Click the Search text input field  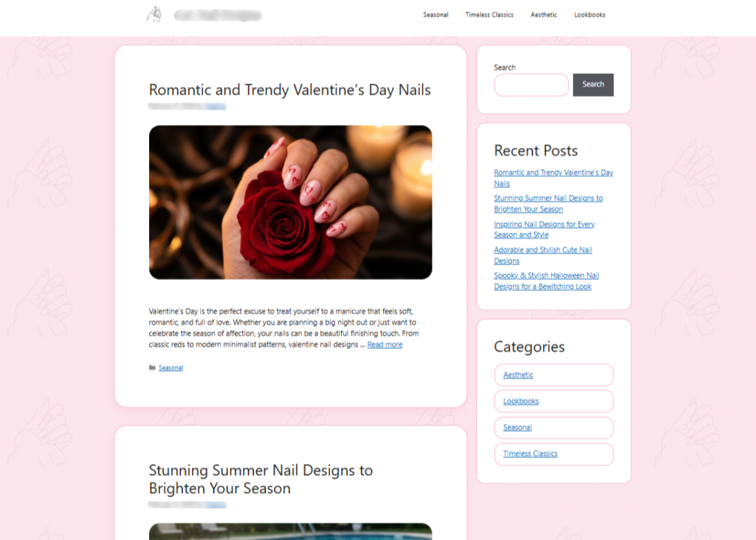click(x=532, y=85)
